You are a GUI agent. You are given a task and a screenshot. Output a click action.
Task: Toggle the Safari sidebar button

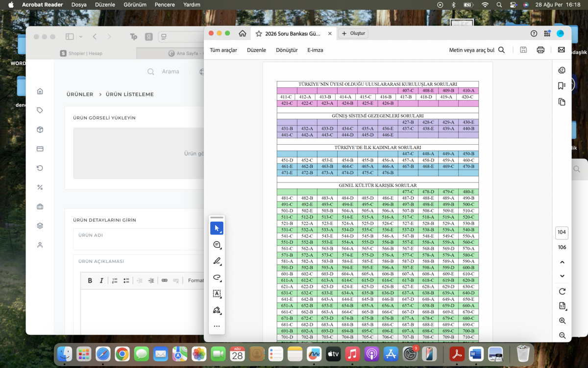70,37
